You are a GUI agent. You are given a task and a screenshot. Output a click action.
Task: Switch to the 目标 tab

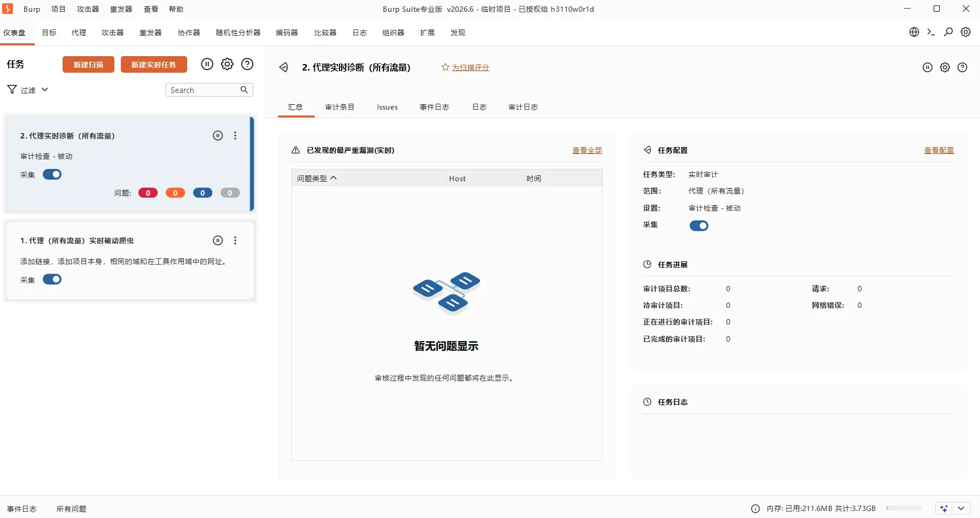(49, 33)
